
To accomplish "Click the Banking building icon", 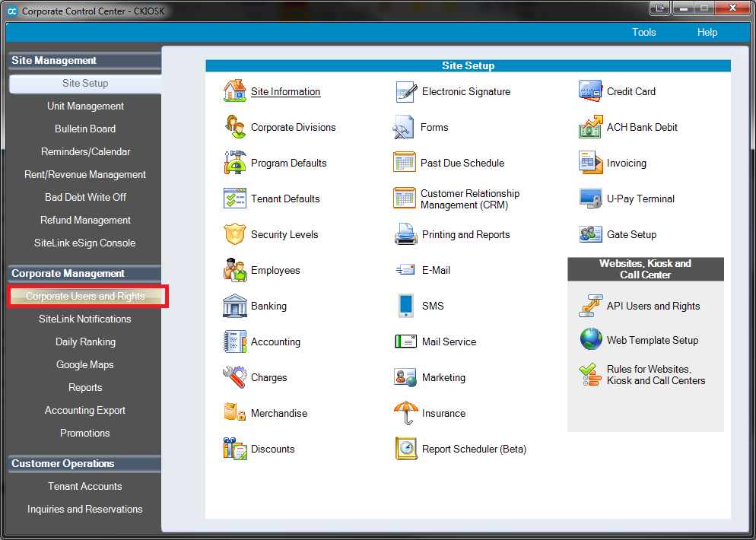I will click(235, 306).
